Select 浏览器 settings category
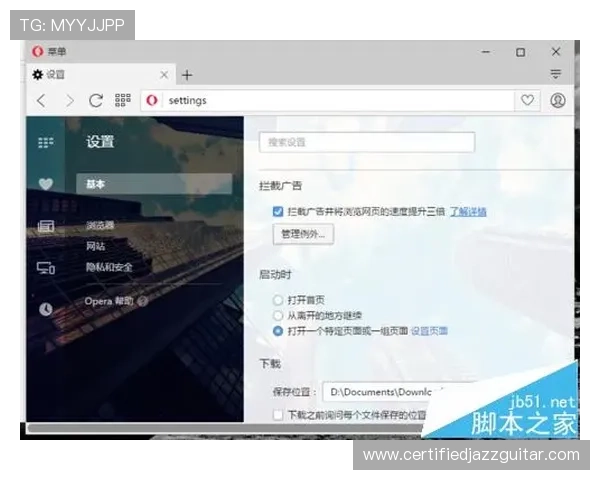 pos(100,225)
